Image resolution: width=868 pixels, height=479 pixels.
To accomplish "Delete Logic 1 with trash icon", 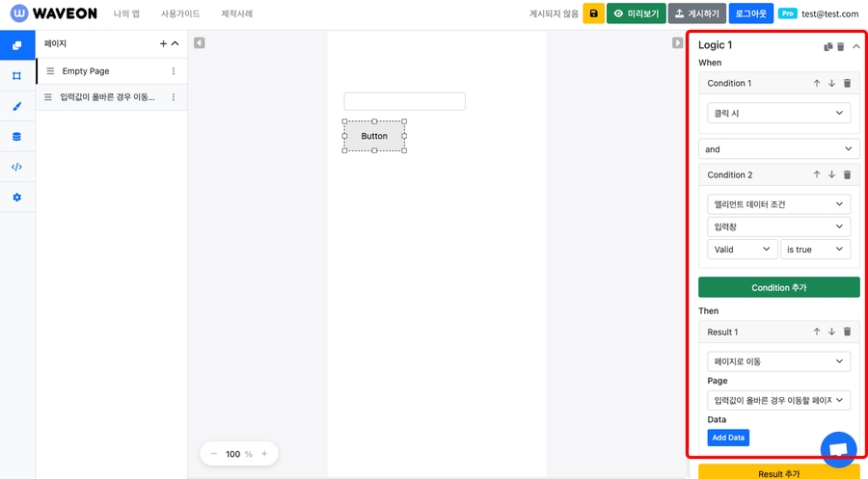I will click(840, 46).
